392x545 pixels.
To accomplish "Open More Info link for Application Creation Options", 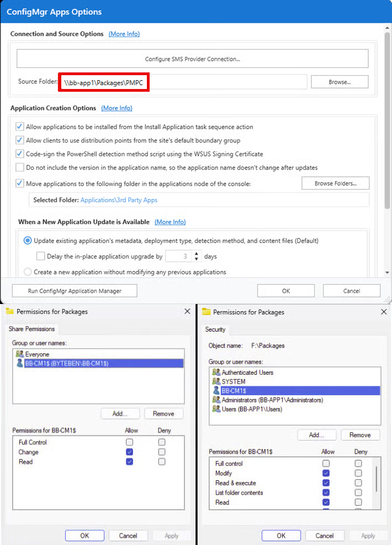I will click(x=116, y=108).
